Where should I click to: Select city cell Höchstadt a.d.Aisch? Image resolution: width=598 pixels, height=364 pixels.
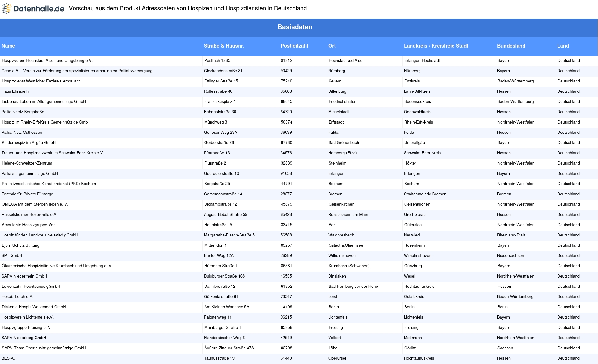[346, 61]
